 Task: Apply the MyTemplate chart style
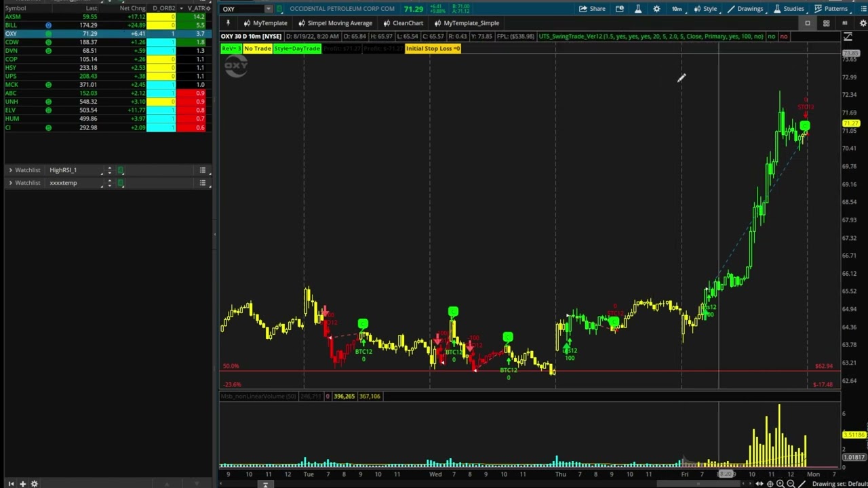[x=266, y=23]
